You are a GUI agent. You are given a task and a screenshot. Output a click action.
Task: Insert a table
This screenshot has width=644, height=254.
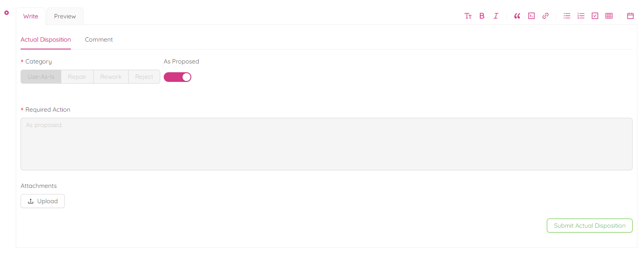609,16
